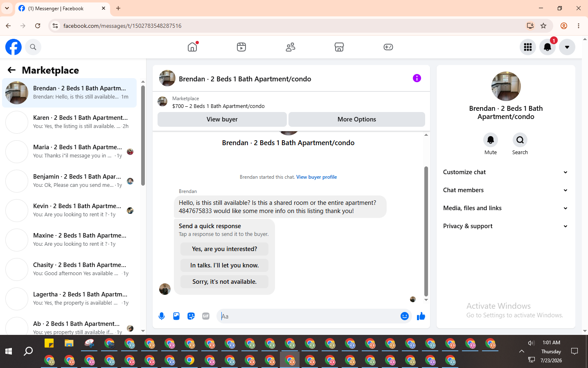588x368 pixels.
Task: Send quick response 'Sorry, it's not available.'
Action: click(225, 282)
